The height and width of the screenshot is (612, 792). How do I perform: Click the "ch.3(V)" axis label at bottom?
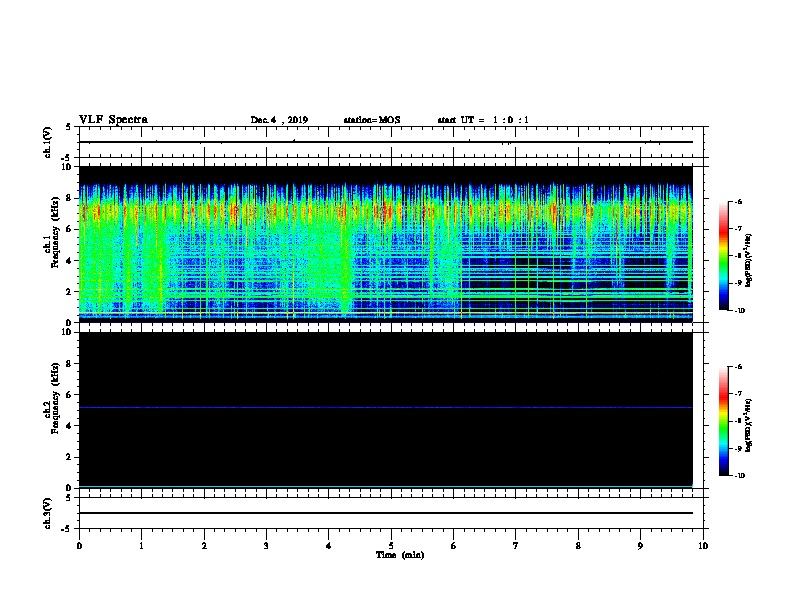tap(48, 514)
